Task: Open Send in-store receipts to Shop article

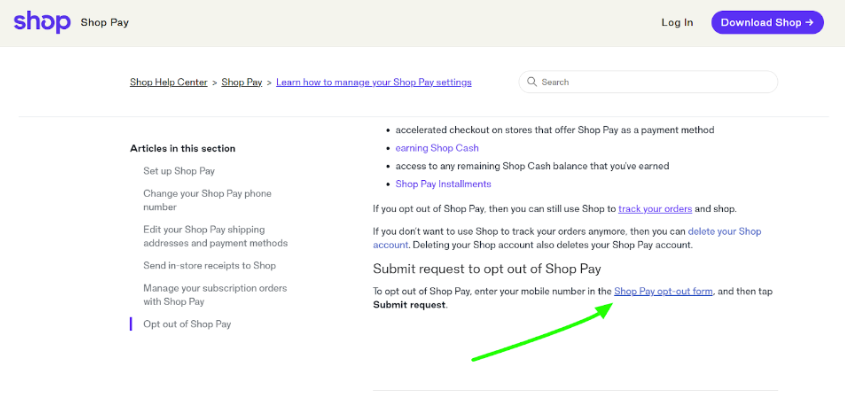Action: pyautogui.click(x=210, y=266)
